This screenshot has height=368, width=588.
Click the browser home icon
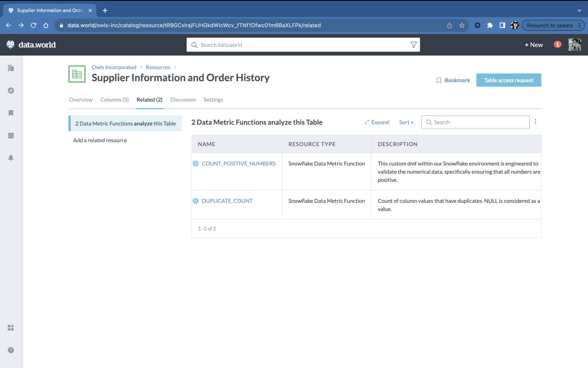point(46,25)
